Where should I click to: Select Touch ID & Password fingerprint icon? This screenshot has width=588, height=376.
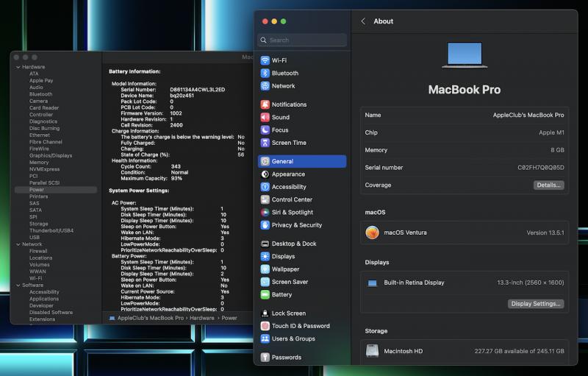click(265, 326)
